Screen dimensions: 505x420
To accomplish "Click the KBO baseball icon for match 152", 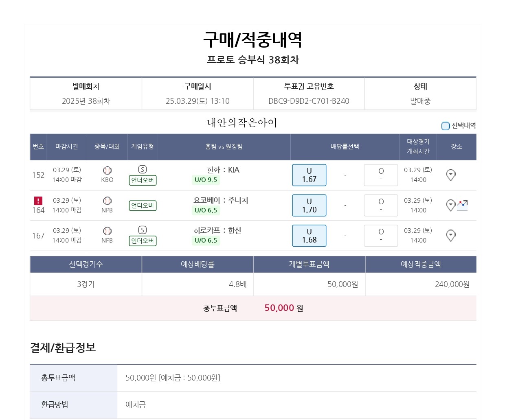I will 107,171.
